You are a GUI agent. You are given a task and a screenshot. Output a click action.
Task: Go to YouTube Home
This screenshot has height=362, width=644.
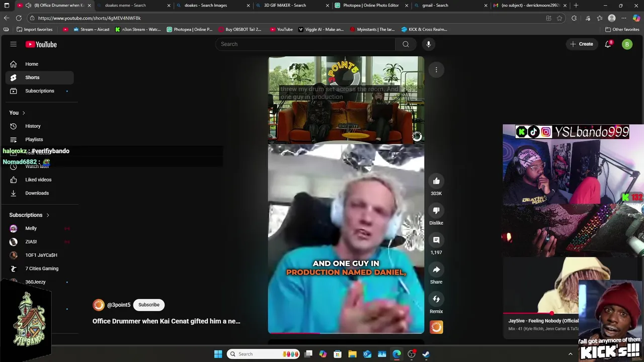pyautogui.click(x=39, y=64)
